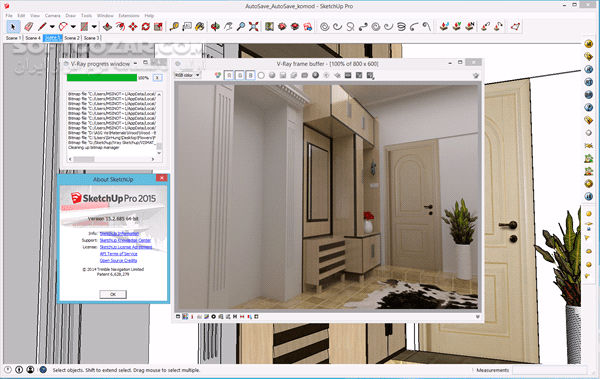600x379 pixels.
Task: Click the Zoom Extents tool
Action: 253,27
